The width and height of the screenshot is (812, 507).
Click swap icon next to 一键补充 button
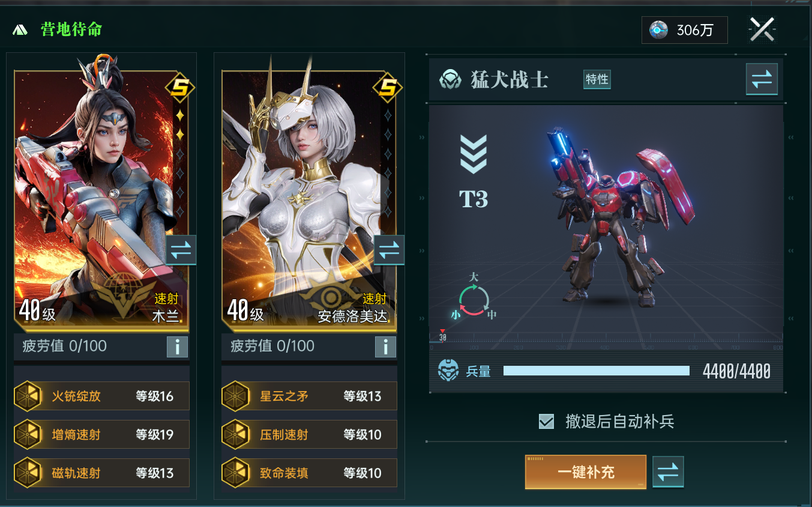click(x=668, y=472)
